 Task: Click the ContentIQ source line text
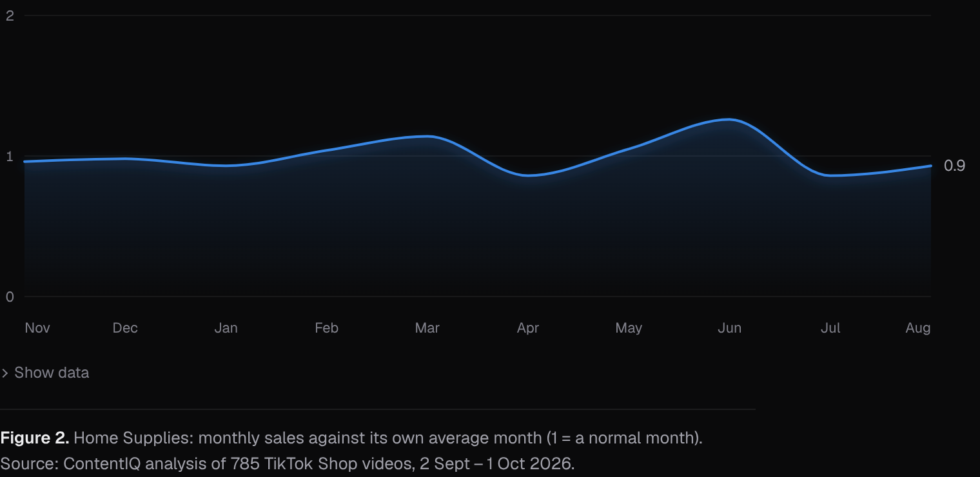(x=287, y=463)
